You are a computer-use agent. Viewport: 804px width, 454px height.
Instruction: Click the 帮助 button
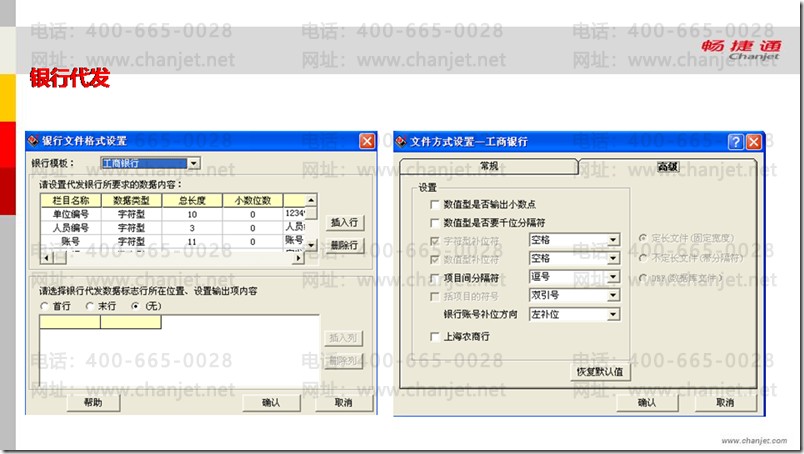coord(93,403)
